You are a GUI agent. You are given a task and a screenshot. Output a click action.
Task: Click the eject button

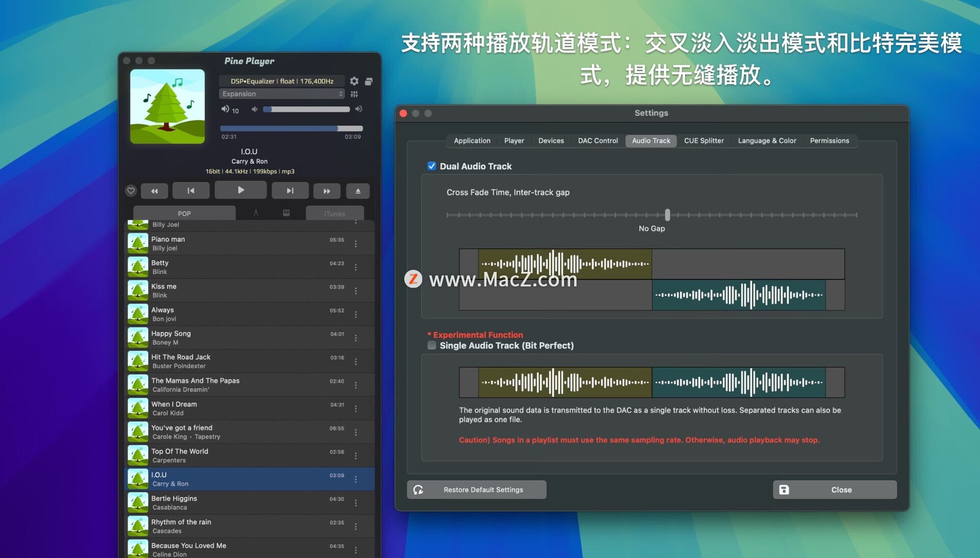tap(358, 191)
